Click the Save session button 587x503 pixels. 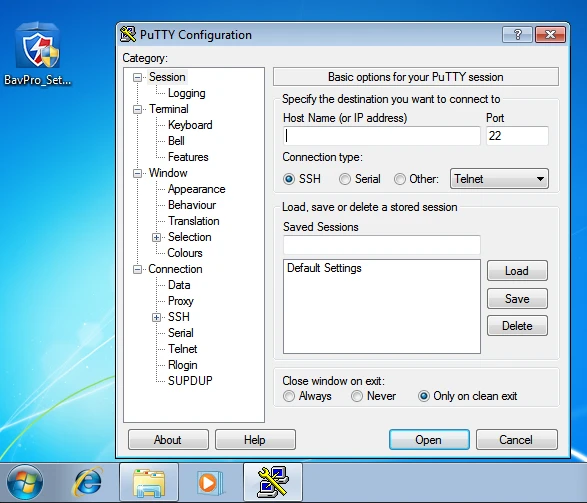click(x=517, y=298)
